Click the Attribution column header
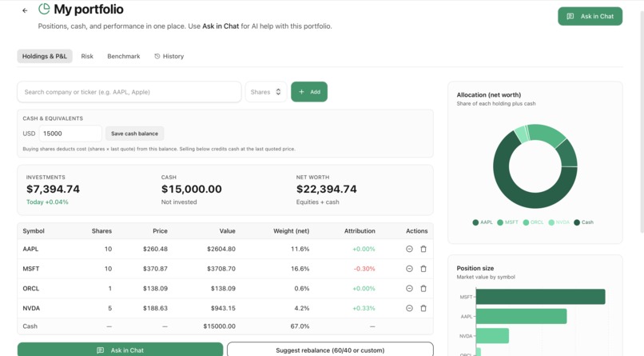This screenshot has height=356, width=644. coord(360,231)
